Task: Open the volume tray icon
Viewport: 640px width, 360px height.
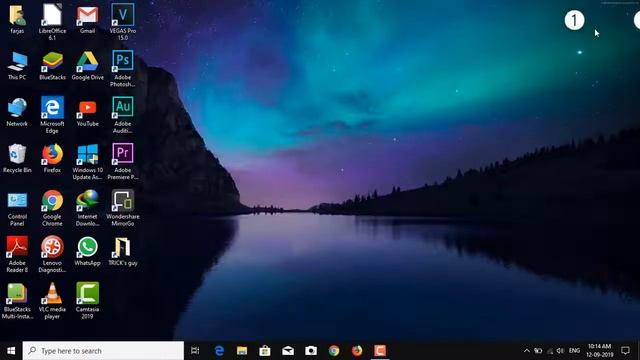Action: pyautogui.click(x=560, y=351)
